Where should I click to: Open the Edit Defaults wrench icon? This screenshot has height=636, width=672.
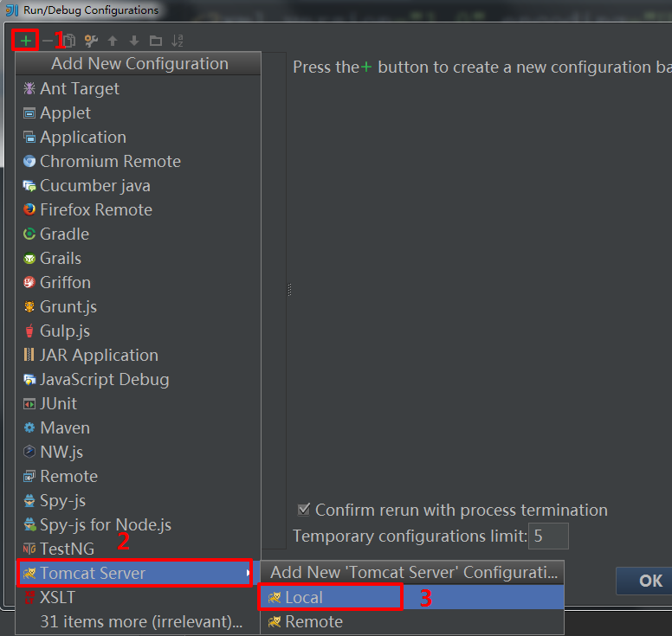pyautogui.click(x=91, y=41)
